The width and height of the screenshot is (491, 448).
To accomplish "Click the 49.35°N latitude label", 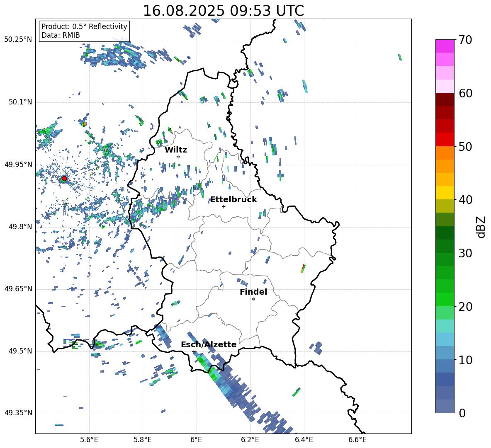I will coord(18,413).
